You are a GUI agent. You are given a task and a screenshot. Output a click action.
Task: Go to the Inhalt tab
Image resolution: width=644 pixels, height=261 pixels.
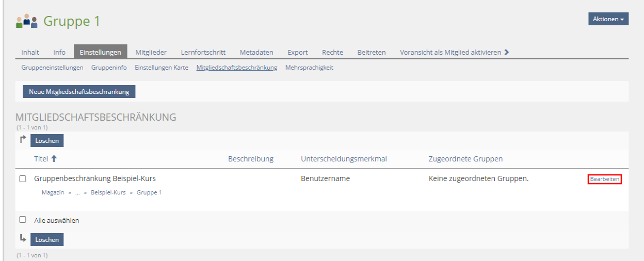(30, 52)
